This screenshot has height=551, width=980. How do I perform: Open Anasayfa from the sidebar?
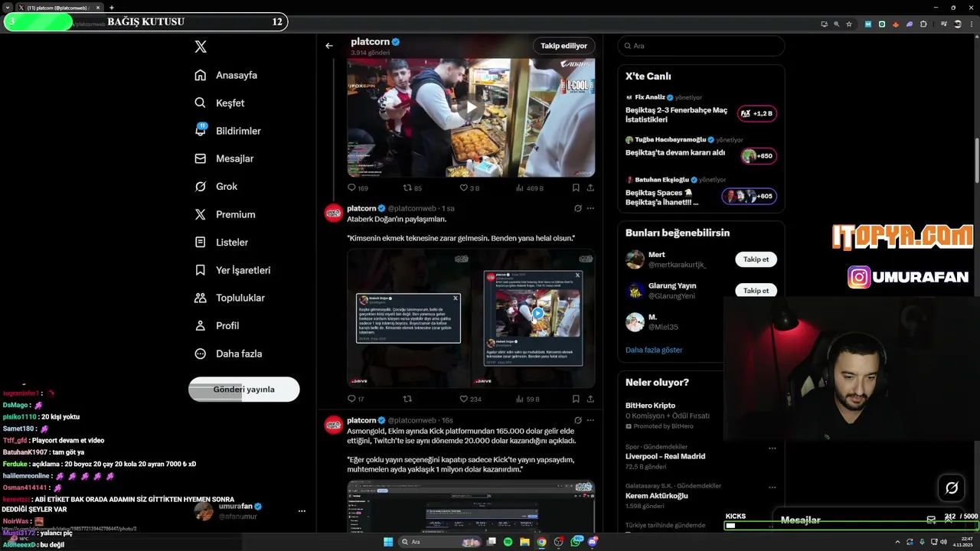226,75
